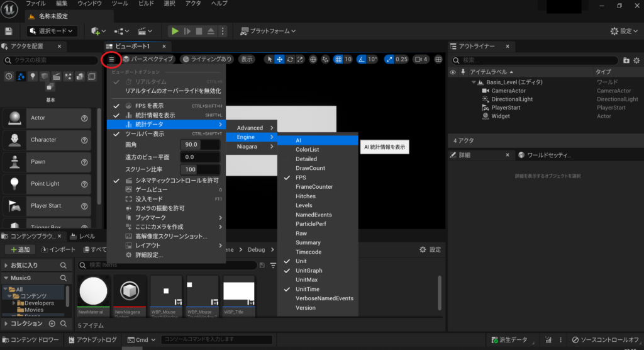Click the 追加 button in the Content Browser
644x350 pixels.
tap(19, 249)
